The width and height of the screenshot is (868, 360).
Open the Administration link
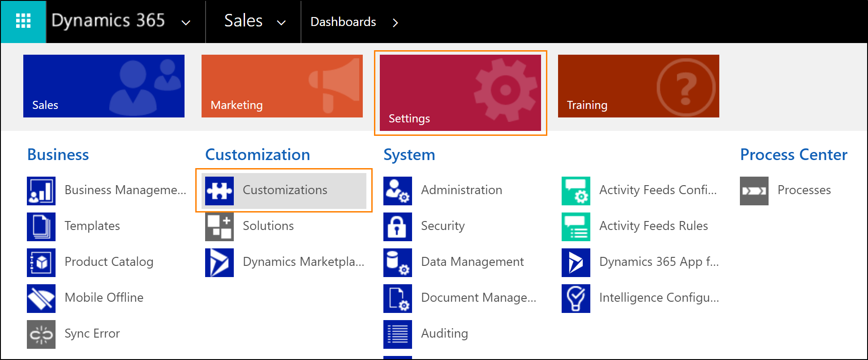click(461, 190)
